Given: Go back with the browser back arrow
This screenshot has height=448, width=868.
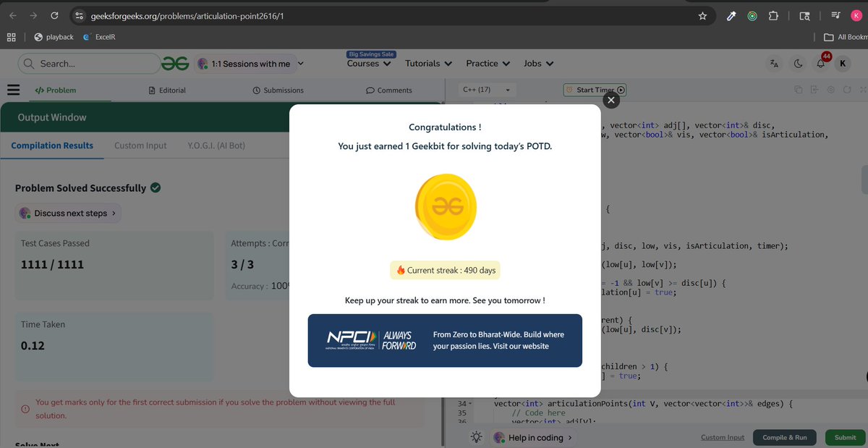Looking at the screenshot, I should pyautogui.click(x=12, y=15).
